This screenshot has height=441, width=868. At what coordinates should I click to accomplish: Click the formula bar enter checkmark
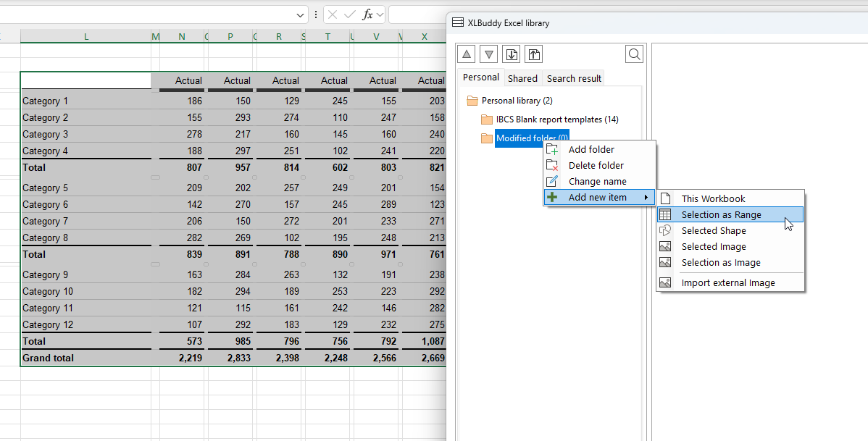350,14
